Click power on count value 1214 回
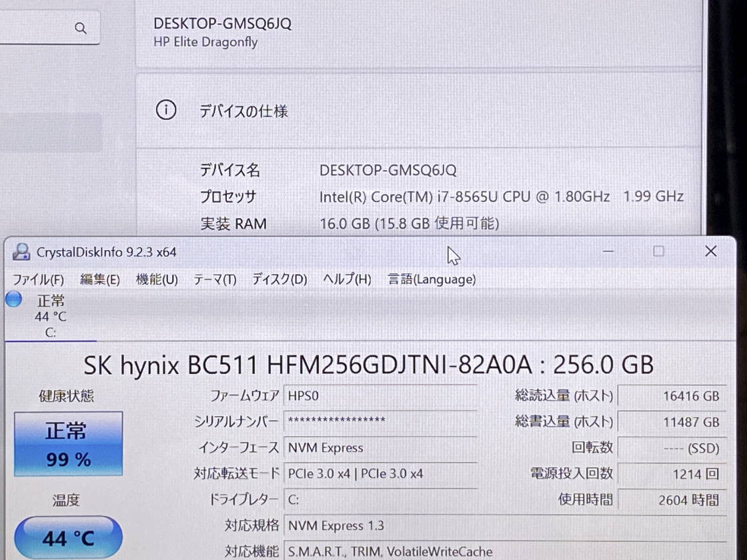The height and width of the screenshot is (560, 747). (x=672, y=474)
